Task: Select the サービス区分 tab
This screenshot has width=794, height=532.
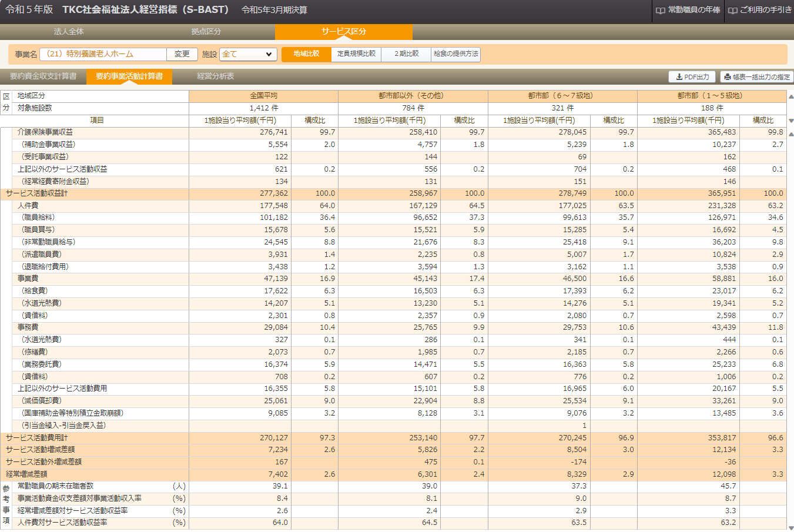Action: [x=343, y=31]
